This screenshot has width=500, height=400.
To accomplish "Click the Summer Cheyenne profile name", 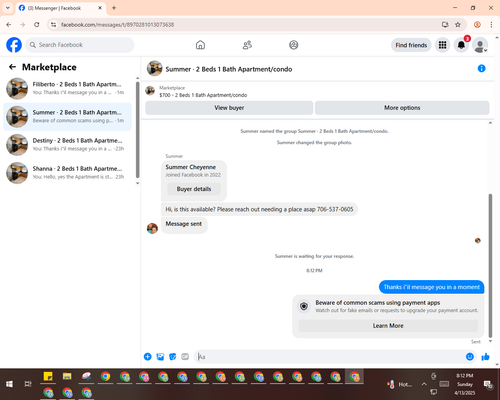I will click(x=191, y=167).
